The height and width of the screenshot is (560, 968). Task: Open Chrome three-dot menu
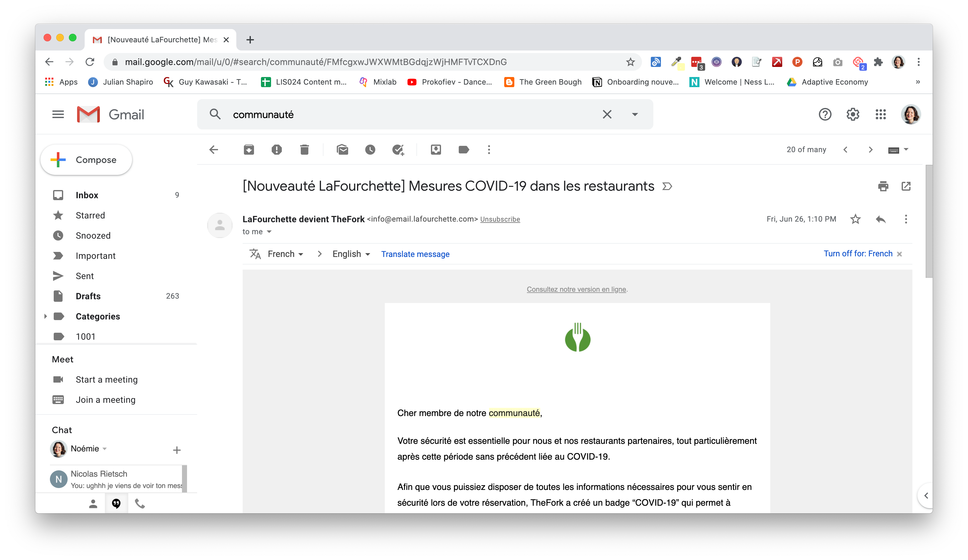pos(918,62)
